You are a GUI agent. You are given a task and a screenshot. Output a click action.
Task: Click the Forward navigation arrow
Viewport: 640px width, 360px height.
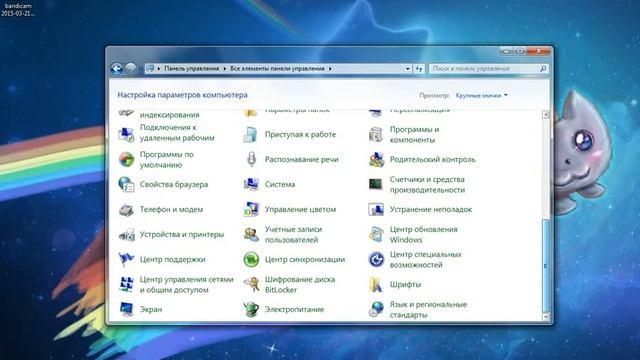click(131, 69)
